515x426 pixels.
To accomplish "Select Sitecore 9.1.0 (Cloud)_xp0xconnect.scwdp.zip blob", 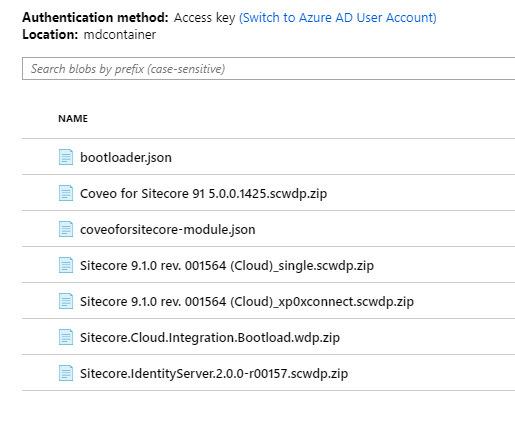I will coord(247,302).
